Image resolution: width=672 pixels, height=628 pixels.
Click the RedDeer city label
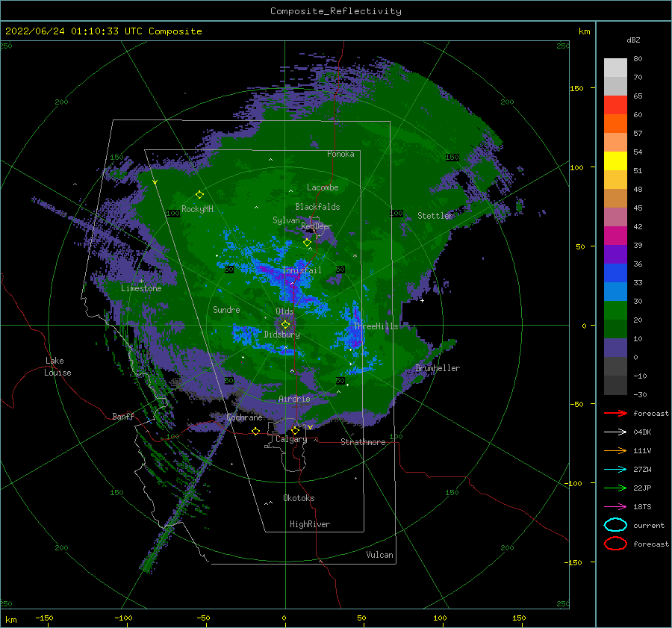317,226
